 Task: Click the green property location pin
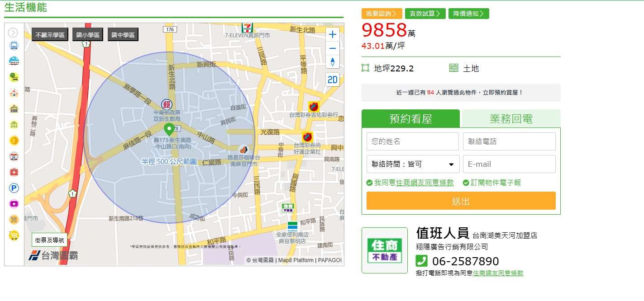click(x=169, y=129)
